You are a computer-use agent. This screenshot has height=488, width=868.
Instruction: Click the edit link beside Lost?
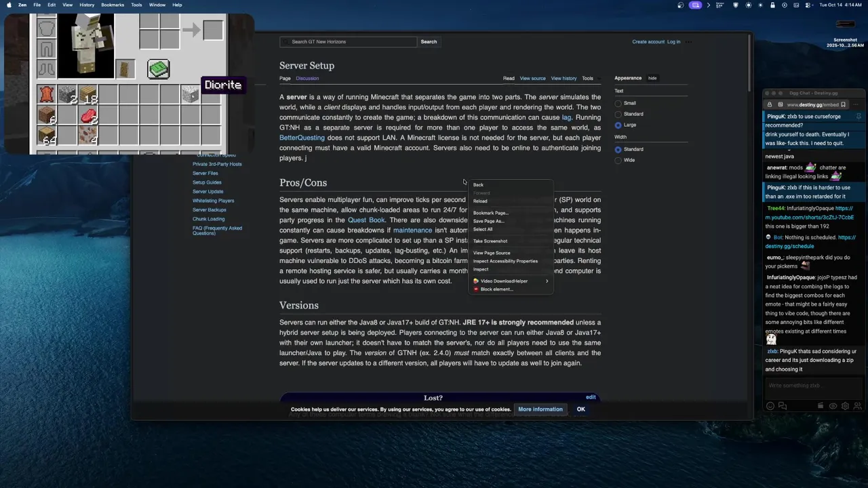(x=591, y=397)
